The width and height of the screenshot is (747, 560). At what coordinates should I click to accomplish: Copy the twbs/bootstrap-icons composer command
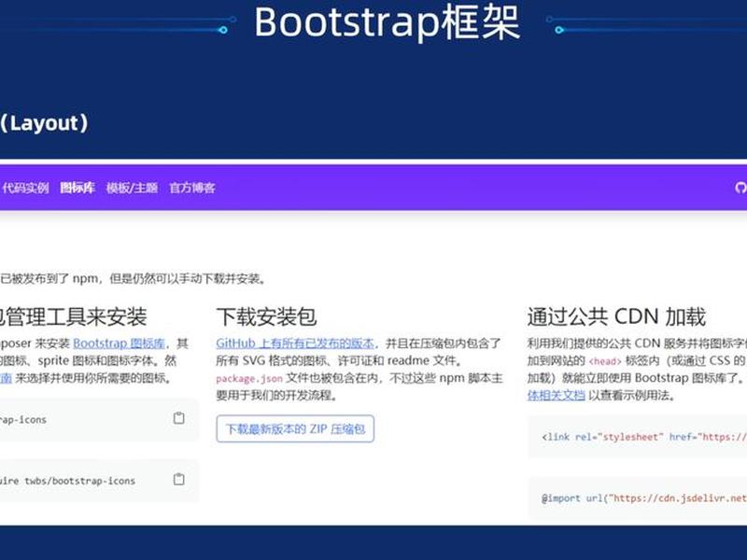pos(178,479)
